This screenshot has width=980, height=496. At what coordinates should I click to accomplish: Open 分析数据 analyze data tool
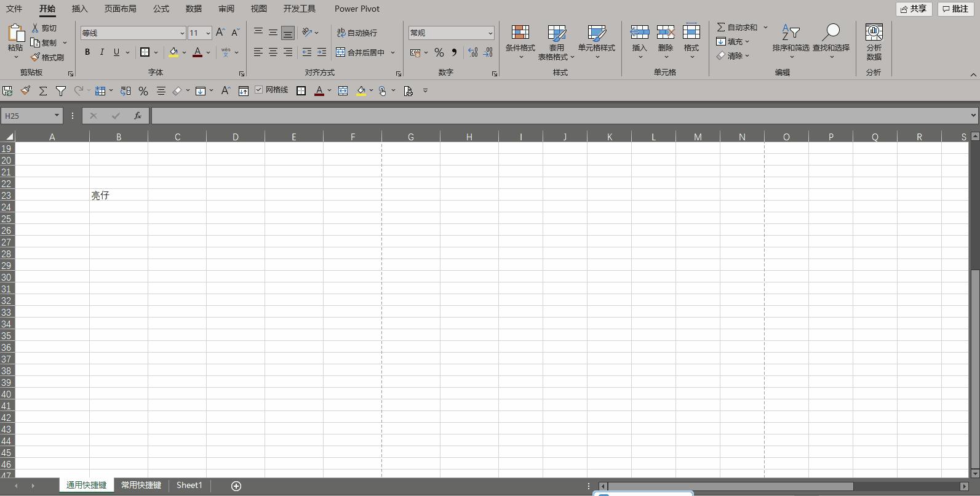tap(874, 42)
